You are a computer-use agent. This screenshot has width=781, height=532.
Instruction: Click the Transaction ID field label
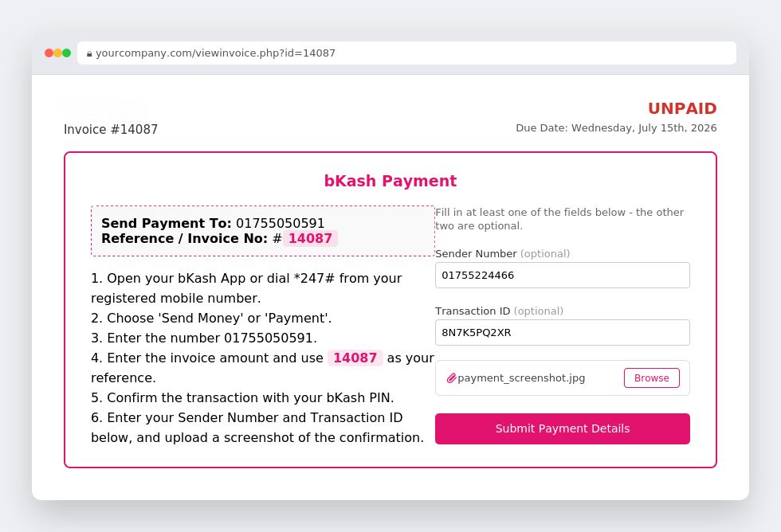(473, 311)
